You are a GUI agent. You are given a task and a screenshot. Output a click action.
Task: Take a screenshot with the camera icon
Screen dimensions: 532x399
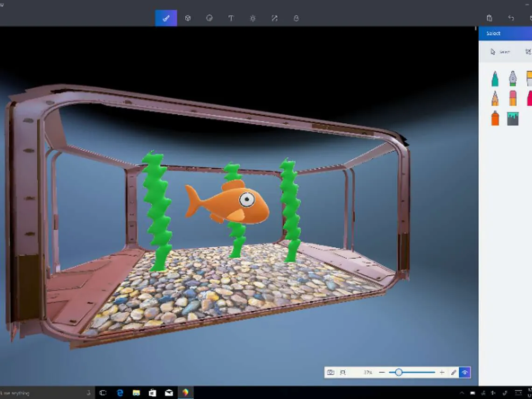click(x=330, y=372)
